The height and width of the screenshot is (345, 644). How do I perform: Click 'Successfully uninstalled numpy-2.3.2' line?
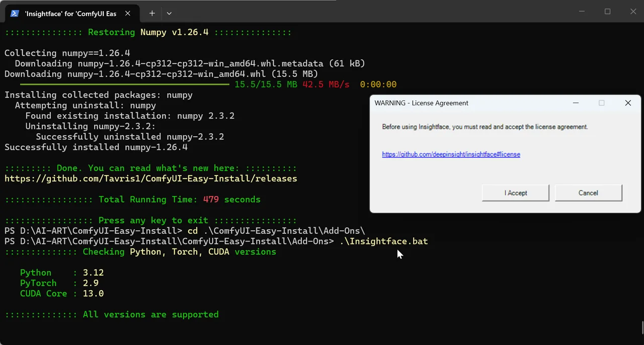[x=130, y=137]
